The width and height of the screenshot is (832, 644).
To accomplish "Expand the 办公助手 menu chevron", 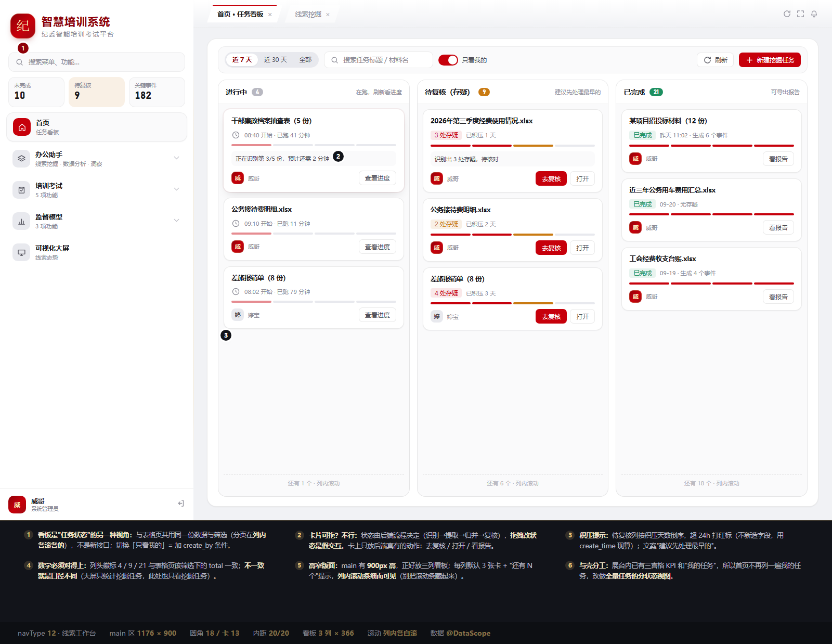I will coord(176,158).
